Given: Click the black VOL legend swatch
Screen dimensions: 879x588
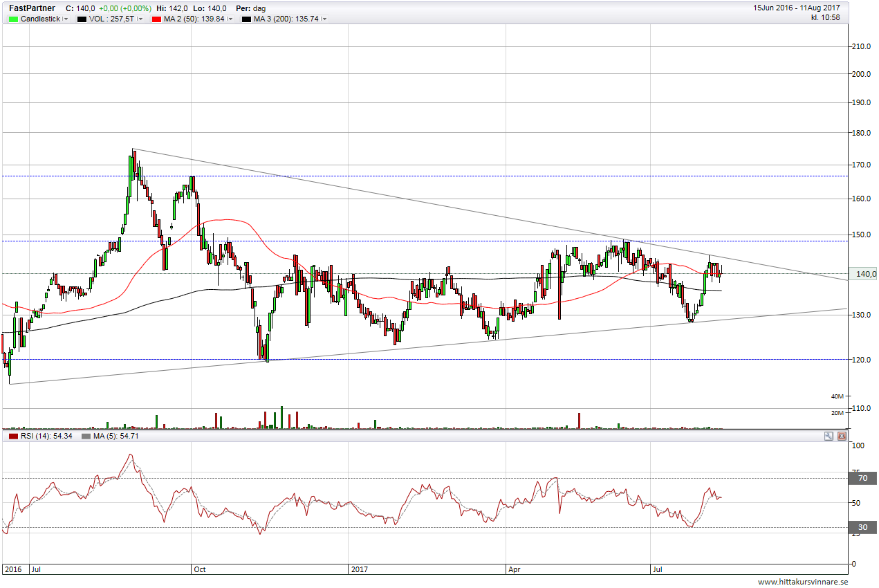Looking at the screenshot, I should click(x=82, y=19).
